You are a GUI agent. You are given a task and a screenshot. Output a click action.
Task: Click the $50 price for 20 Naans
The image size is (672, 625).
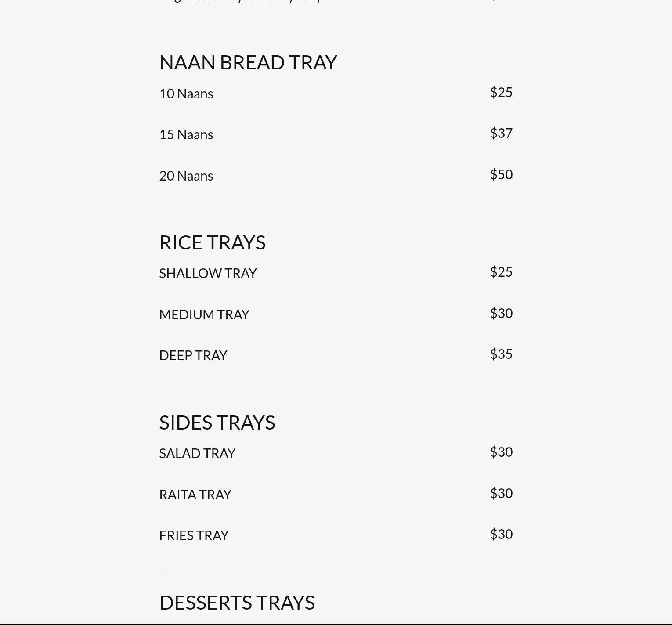[501, 174]
